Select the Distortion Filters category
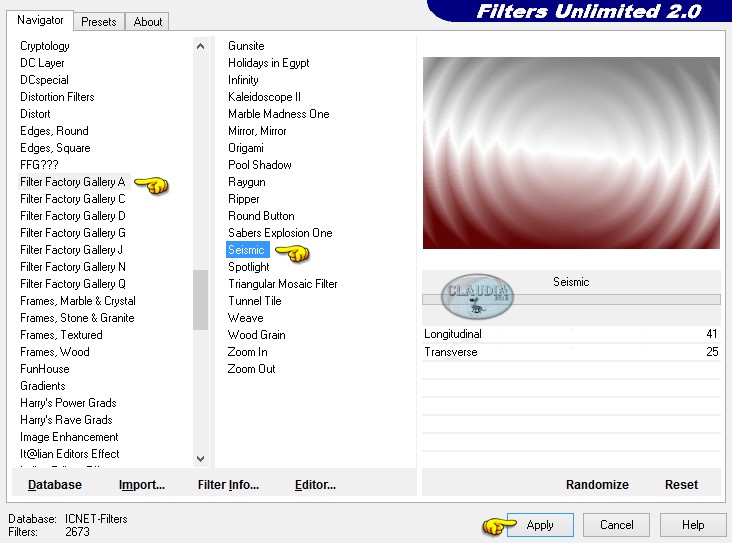This screenshot has height=543, width=732. 57,97
